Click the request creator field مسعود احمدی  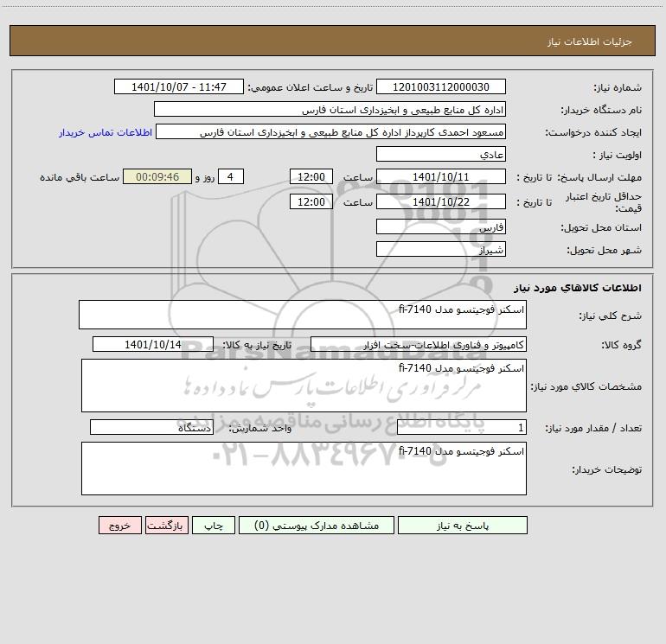(x=331, y=132)
